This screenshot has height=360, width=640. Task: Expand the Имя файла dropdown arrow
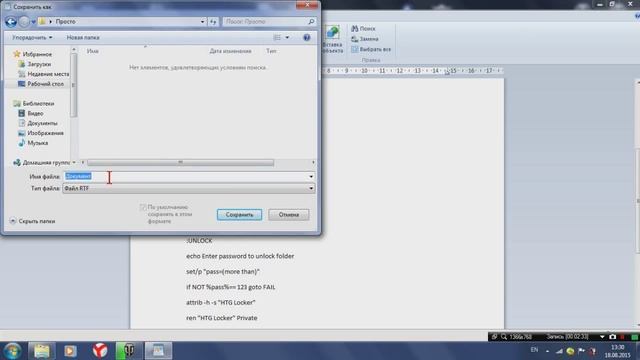[311, 177]
